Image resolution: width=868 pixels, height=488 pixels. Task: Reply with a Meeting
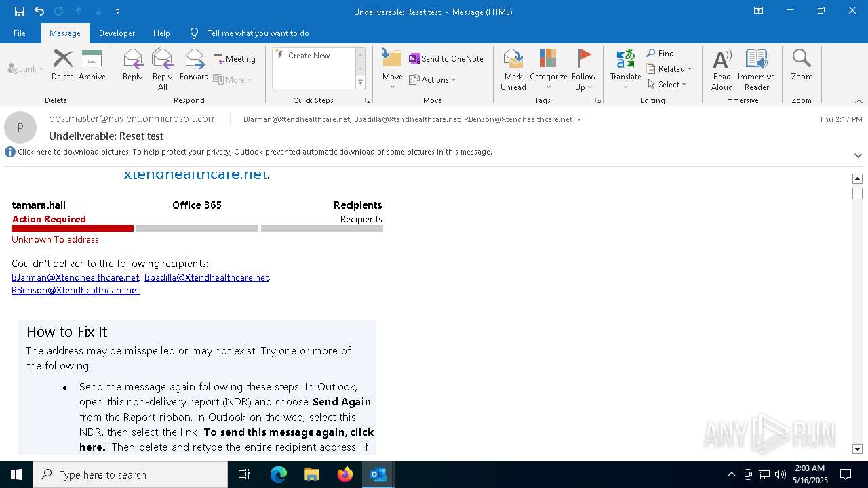(235, 59)
